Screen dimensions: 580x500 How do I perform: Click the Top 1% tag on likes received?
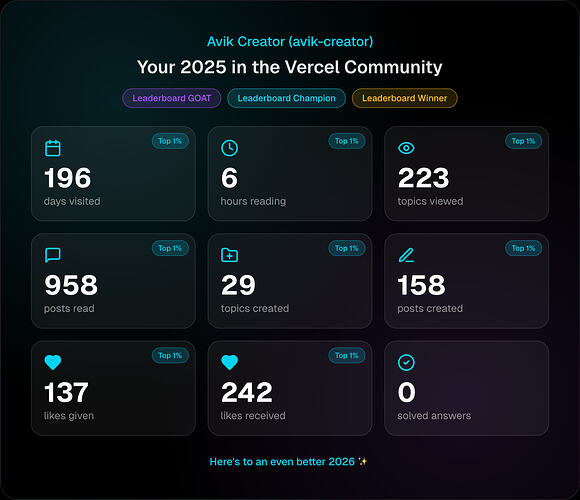tap(347, 355)
